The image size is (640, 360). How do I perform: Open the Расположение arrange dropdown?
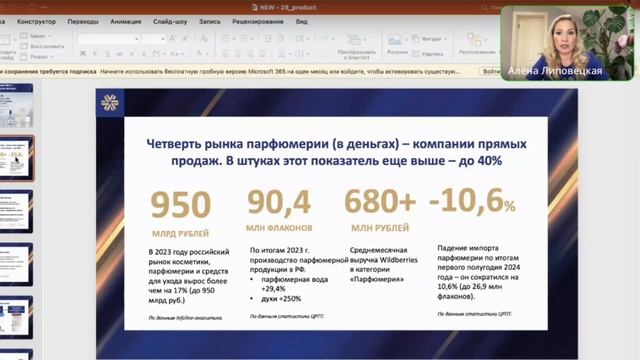477,44
